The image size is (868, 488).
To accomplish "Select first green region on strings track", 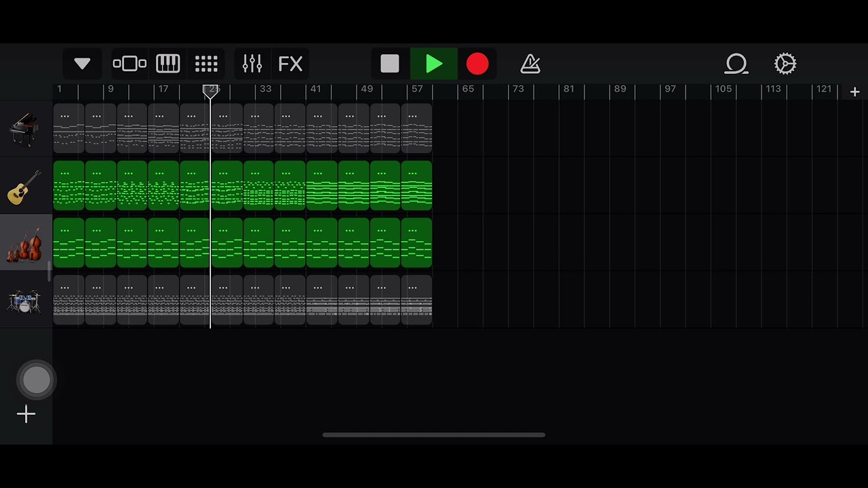I will point(69,243).
